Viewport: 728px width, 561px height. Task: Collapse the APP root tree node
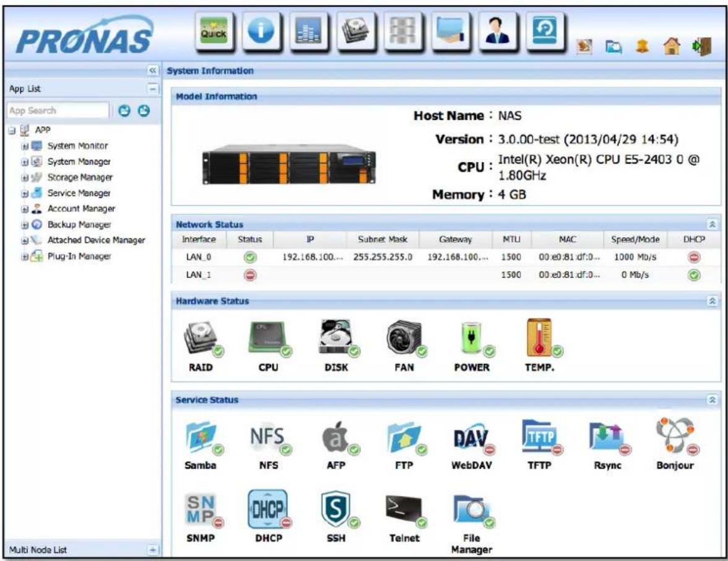12,131
